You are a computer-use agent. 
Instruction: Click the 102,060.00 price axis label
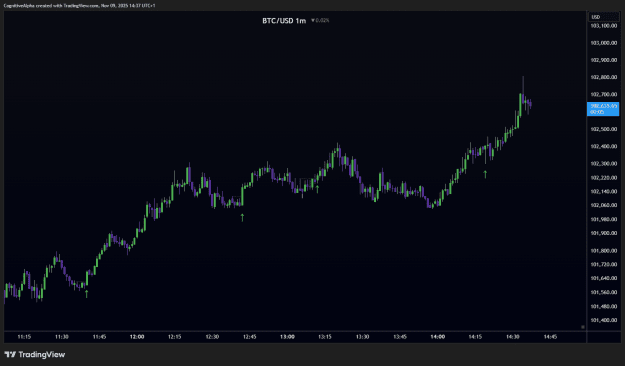click(603, 205)
